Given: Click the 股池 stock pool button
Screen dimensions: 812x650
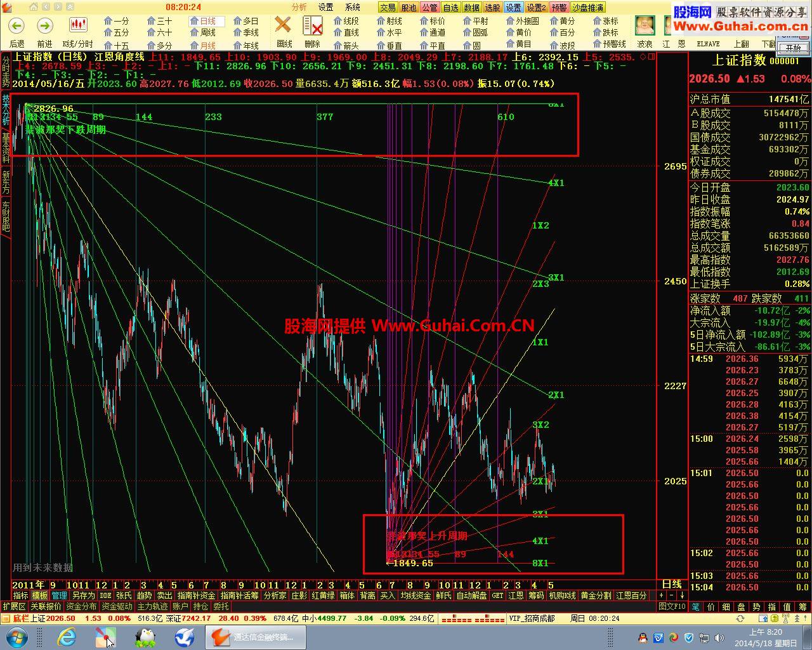Looking at the screenshot, I should [409, 8].
